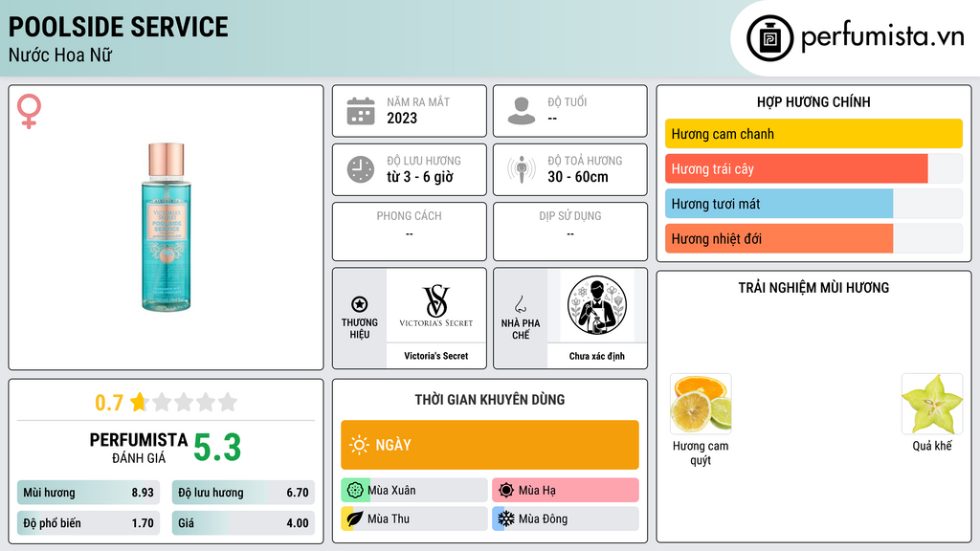
Task: Click the Độ lưu hương 6.70 score bar
Action: [243, 493]
